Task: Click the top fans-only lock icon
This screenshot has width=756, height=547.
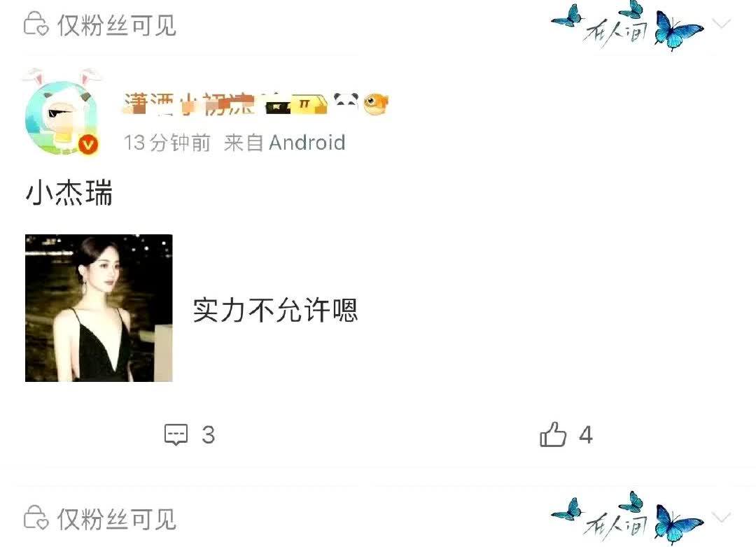Action: tap(36, 24)
